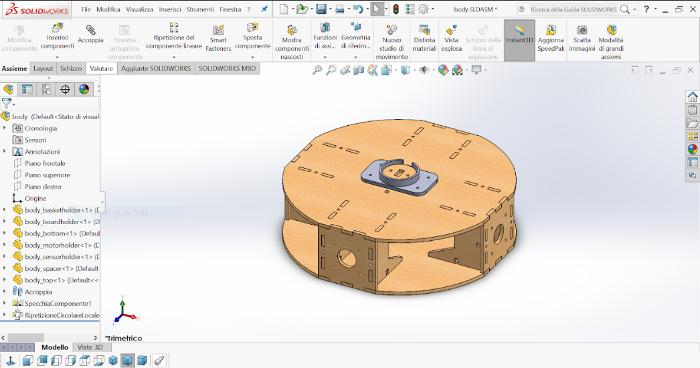Select Distinta materiali tool
Viewport: 700px width, 368px height.
point(424,30)
